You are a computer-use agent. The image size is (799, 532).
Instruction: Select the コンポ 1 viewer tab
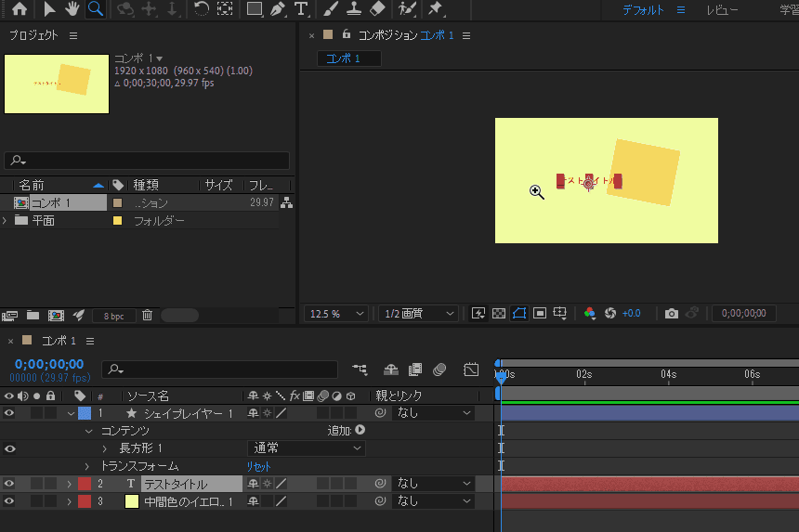coord(349,58)
